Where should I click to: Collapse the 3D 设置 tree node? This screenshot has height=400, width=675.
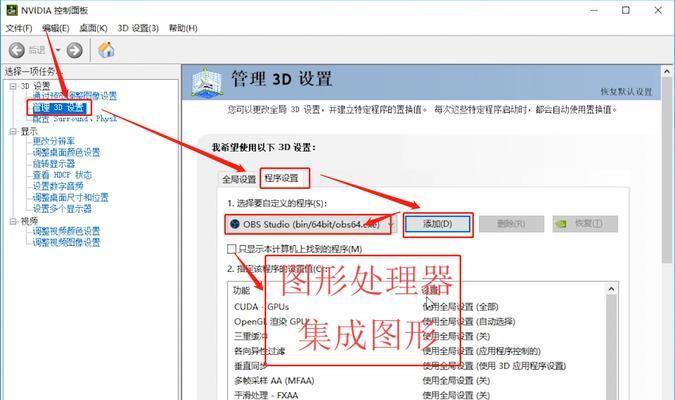coord(13,86)
